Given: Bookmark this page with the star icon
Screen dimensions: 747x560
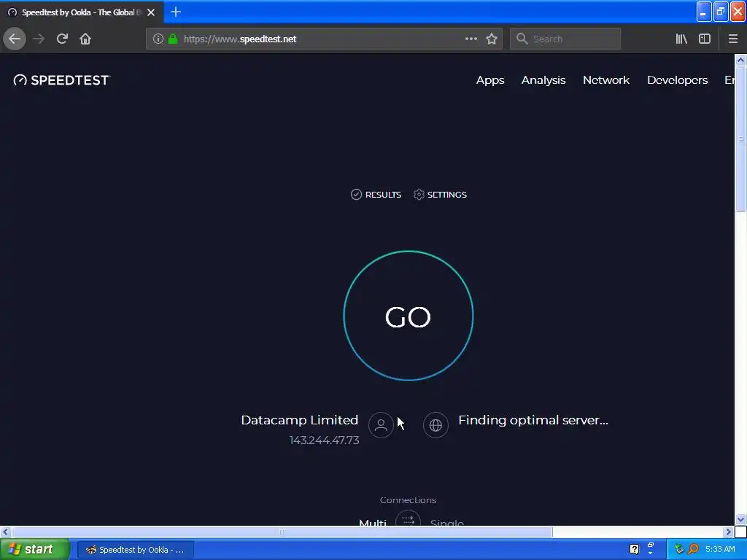Looking at the screenshot, I should click(492, 39).
